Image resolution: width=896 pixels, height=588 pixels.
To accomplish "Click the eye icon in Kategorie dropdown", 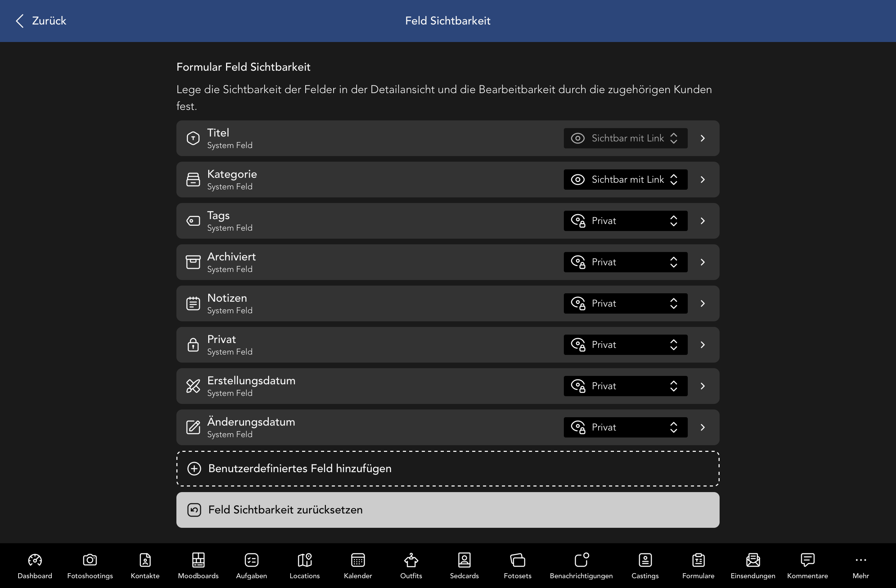I will point(578,180).
